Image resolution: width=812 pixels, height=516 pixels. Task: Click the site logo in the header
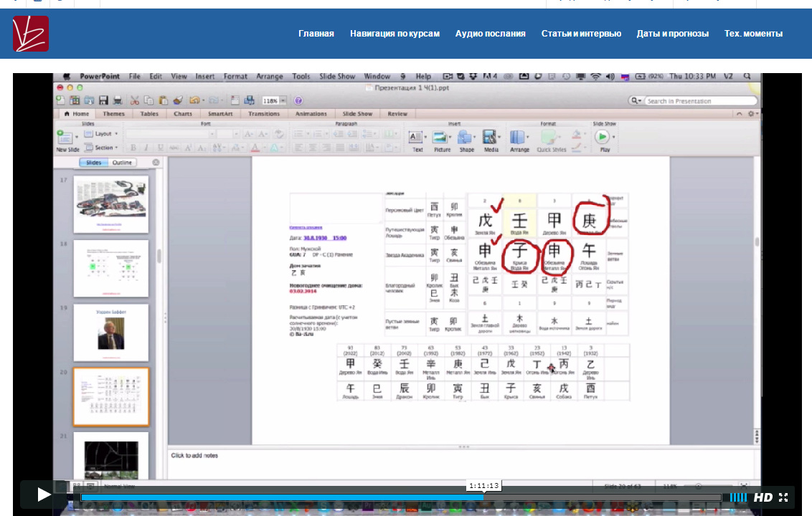point(31,34)
